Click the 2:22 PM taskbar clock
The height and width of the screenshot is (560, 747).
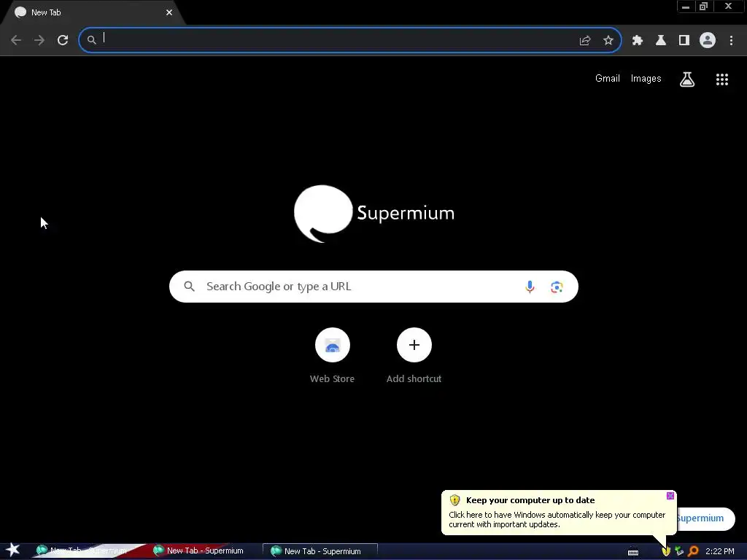click(x=719, y=551)
